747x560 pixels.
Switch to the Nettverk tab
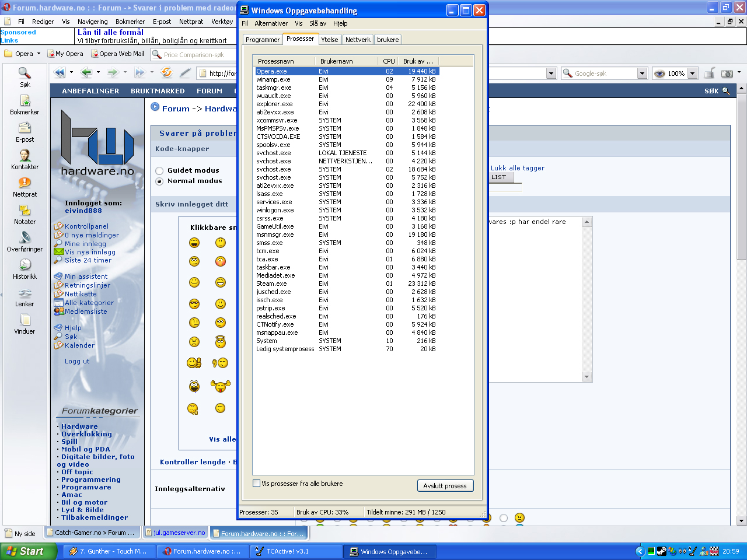(x=358, y=40)
